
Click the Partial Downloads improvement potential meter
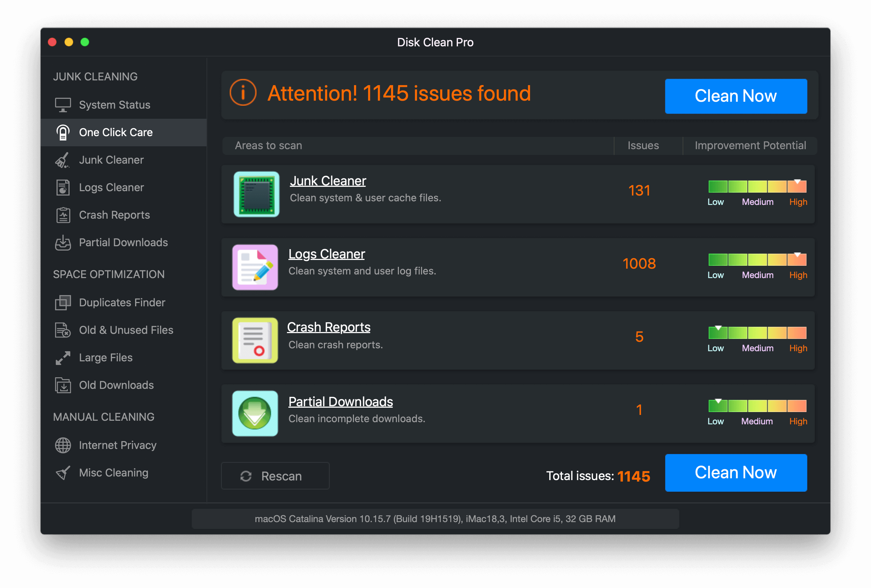[758, 405]
